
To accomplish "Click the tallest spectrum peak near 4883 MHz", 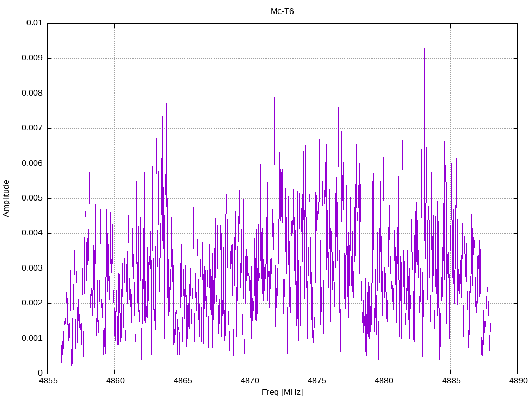I will [x=424, y=49].
